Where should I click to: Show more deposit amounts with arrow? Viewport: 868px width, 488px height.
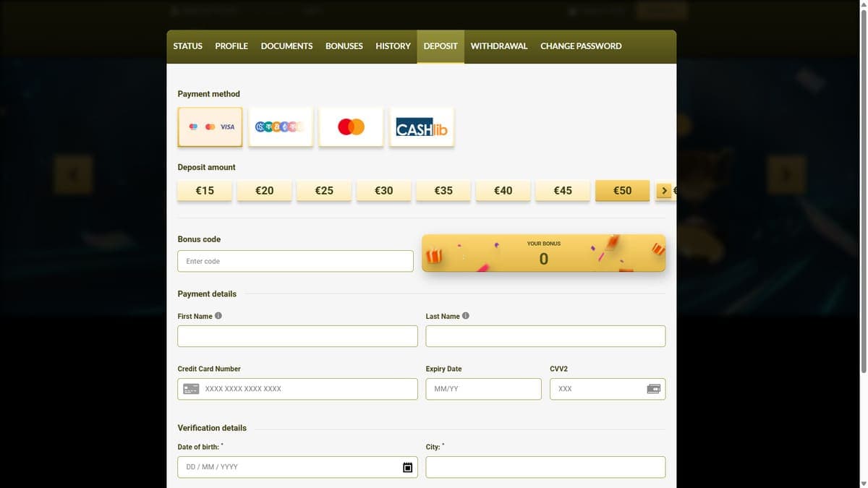(x=663, y=191)
